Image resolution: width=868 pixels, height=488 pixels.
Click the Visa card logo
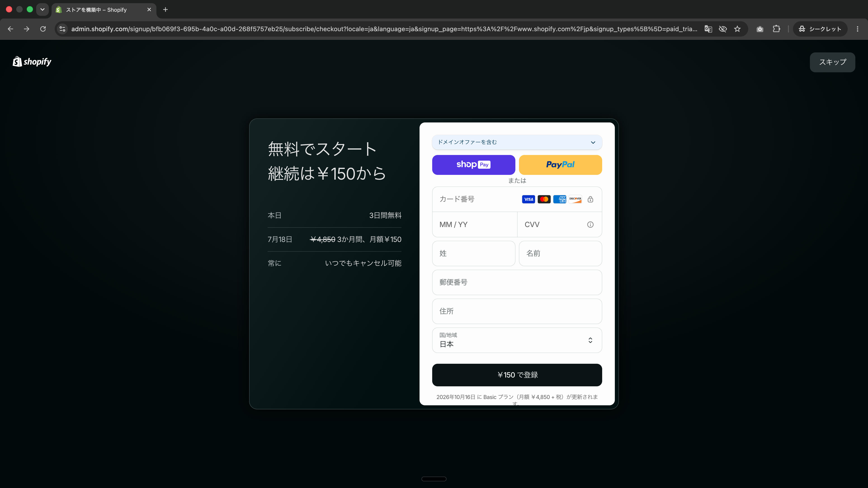tap(528, 199)
